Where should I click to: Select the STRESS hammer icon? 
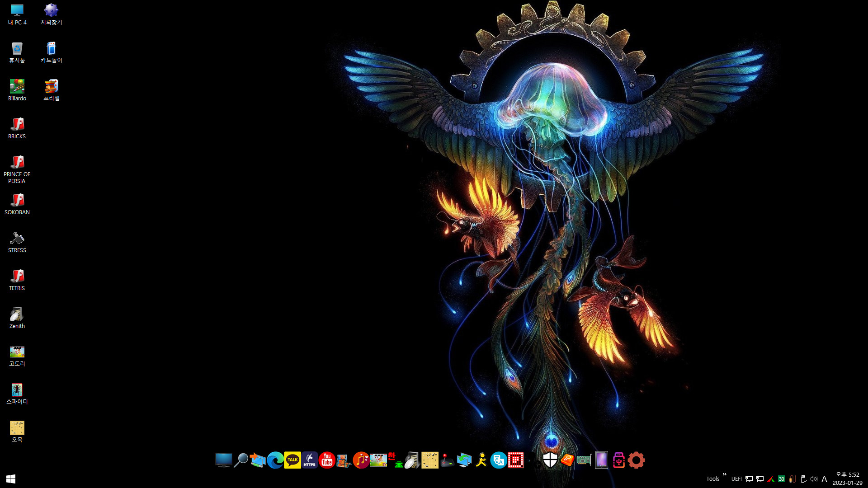pos(17,242)
